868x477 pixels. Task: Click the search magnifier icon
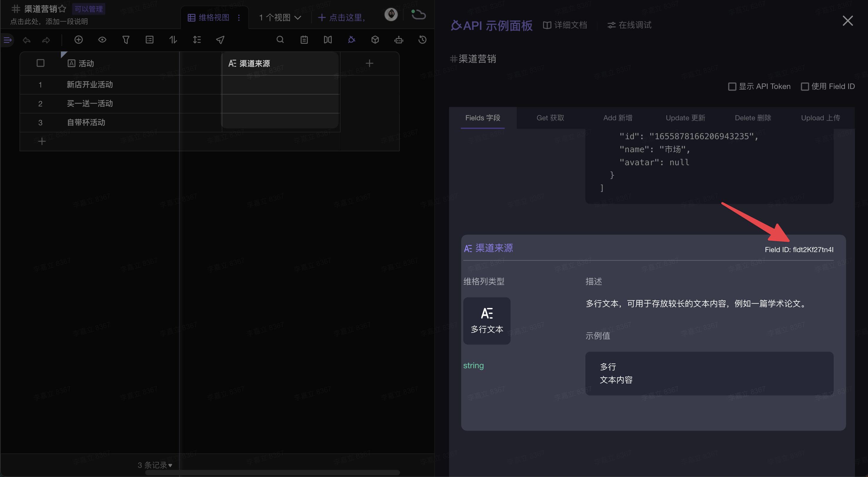280,40
